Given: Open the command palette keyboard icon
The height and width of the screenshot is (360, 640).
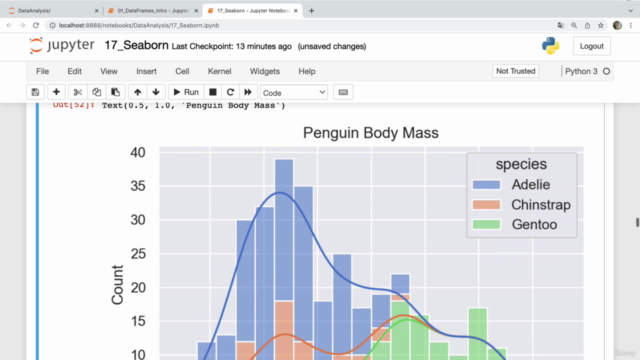Looking at the screenshot, I should coord(343,92).
